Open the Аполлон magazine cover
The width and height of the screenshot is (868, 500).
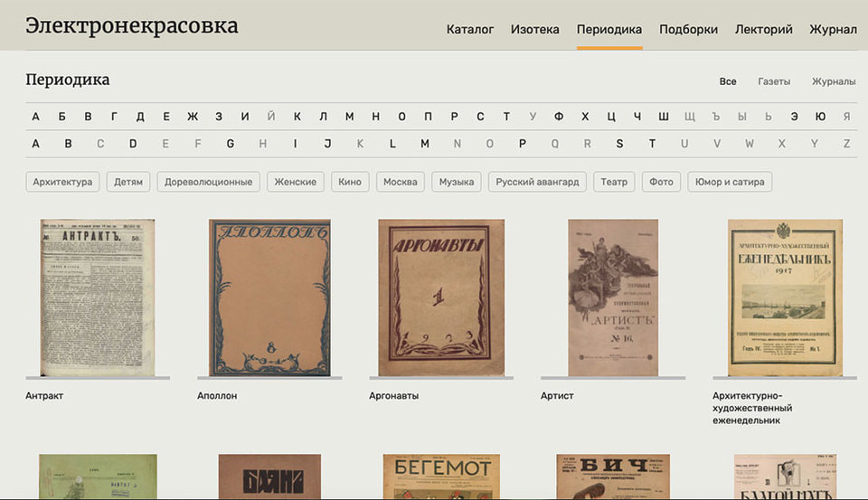[x=269, y=297]
